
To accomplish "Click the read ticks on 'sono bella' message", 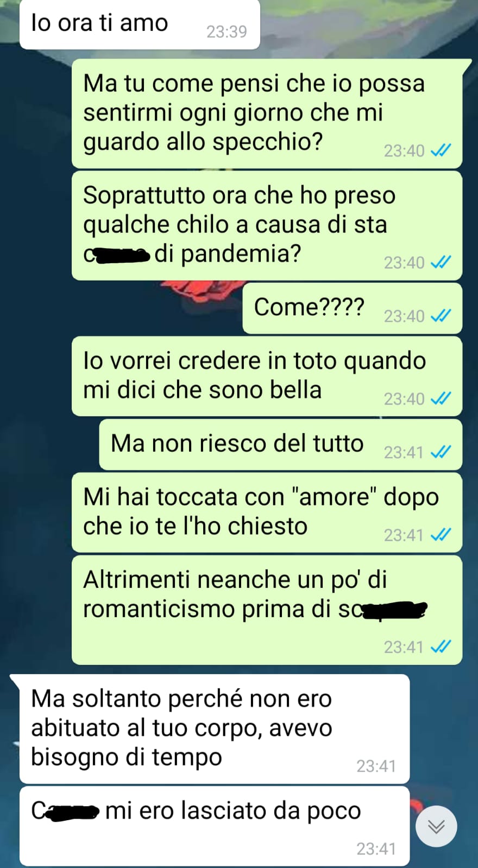I will tap(441, 399).
